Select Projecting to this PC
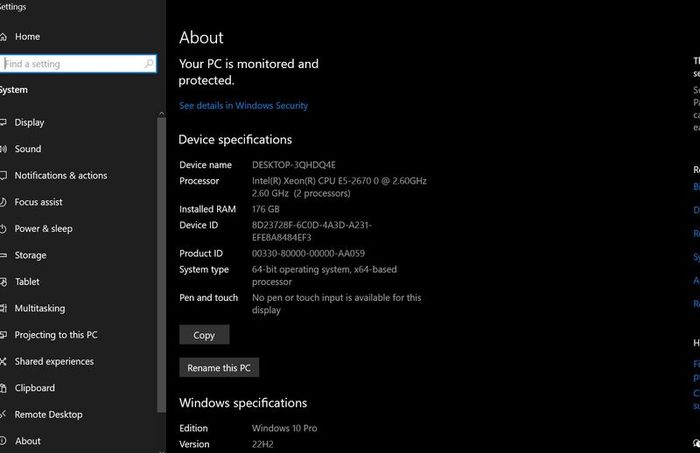The width and height of the screenshot is (700, 453). tap(56, 335)
